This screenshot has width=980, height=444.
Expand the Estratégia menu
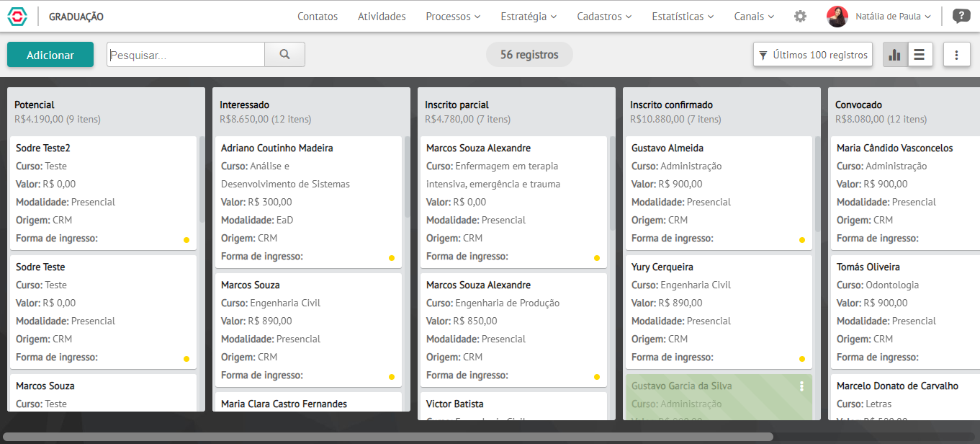[x=529, y=17]
